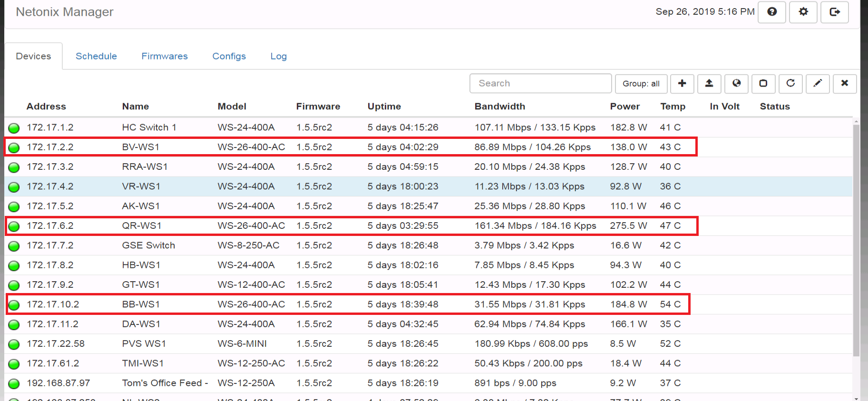The height and width of the screenshot is (401, 868).
Task: Click in the Search input field
Action: [540, 84]
